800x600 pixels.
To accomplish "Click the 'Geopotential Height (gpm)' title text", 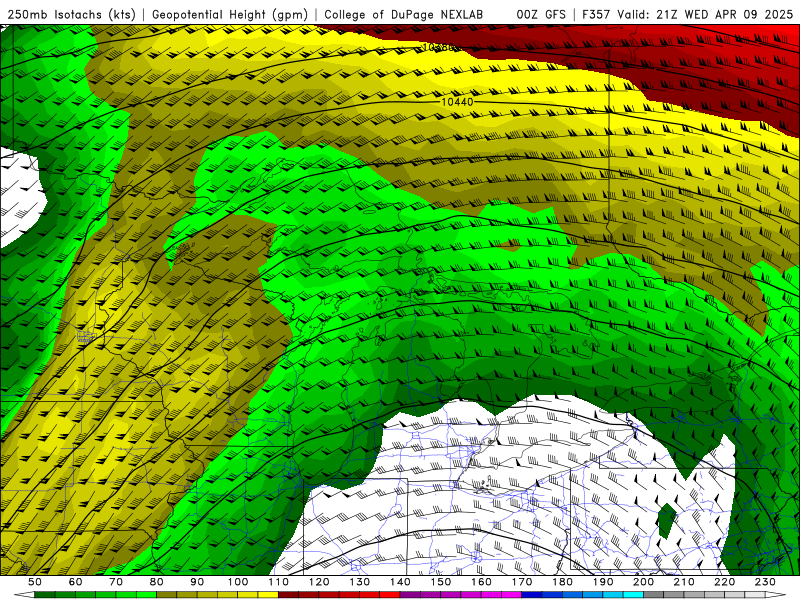I will click(x=230, y=14).
